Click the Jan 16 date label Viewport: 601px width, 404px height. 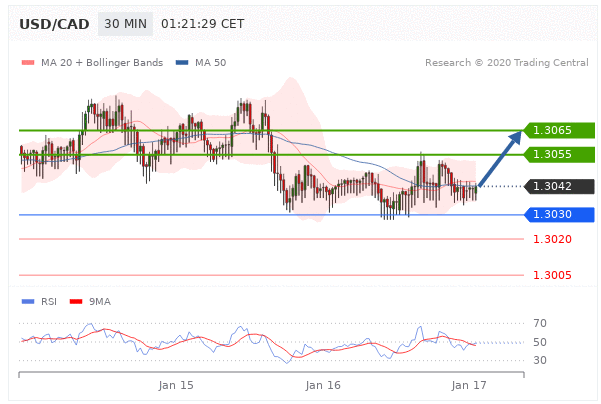point(323,385)
